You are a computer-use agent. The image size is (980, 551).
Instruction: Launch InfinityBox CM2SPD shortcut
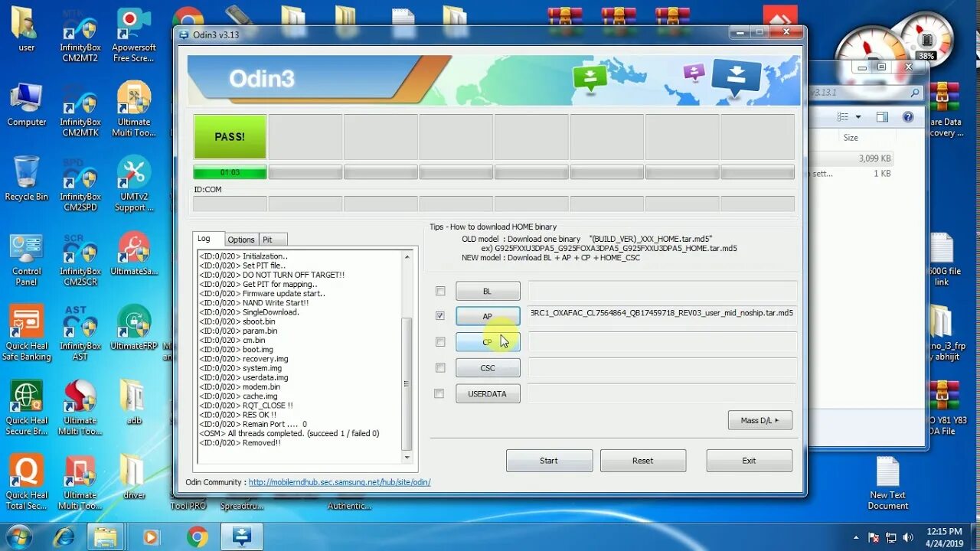(80, 184)
